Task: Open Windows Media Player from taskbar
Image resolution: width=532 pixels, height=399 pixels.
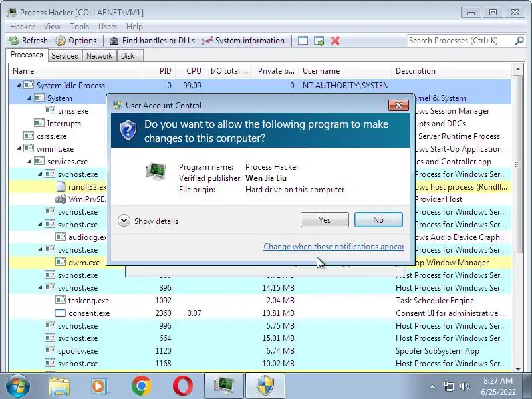Action: pos(99,386)
